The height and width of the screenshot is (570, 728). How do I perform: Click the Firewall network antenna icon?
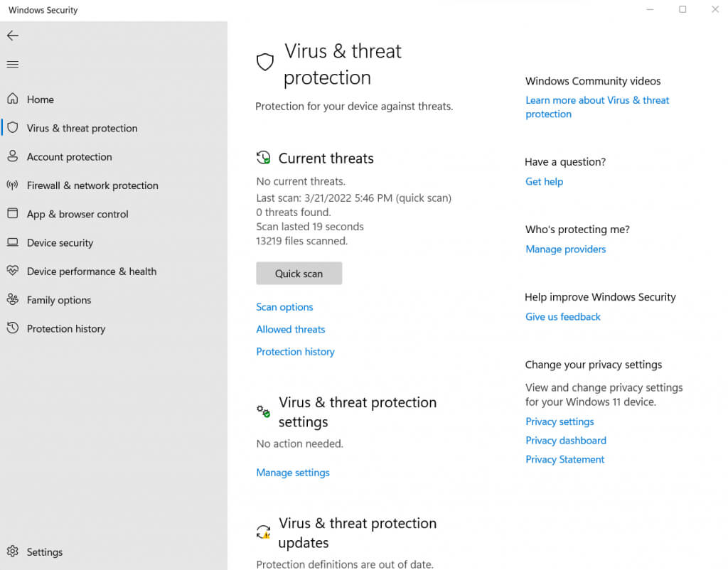point(12,185)
